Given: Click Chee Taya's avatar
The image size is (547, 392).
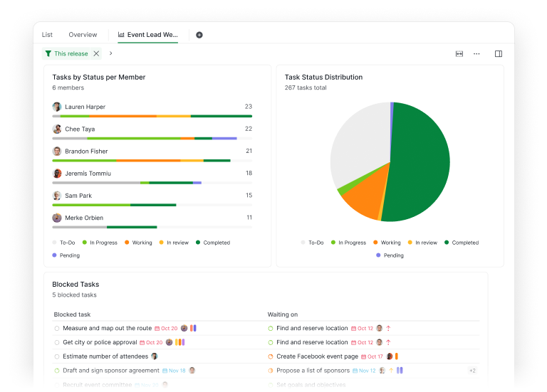Looking at the screenshot, I should (57, 129).
